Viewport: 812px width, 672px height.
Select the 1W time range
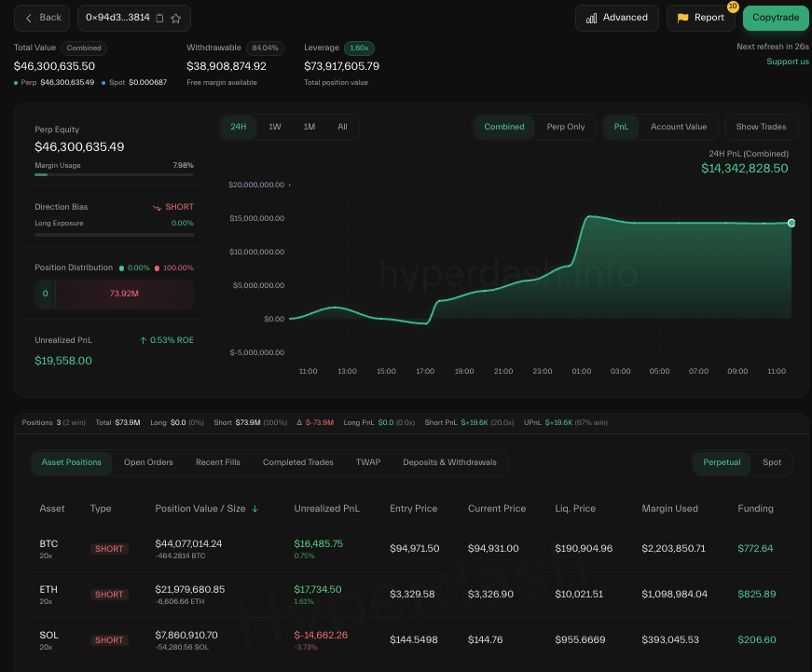[275, 127]
